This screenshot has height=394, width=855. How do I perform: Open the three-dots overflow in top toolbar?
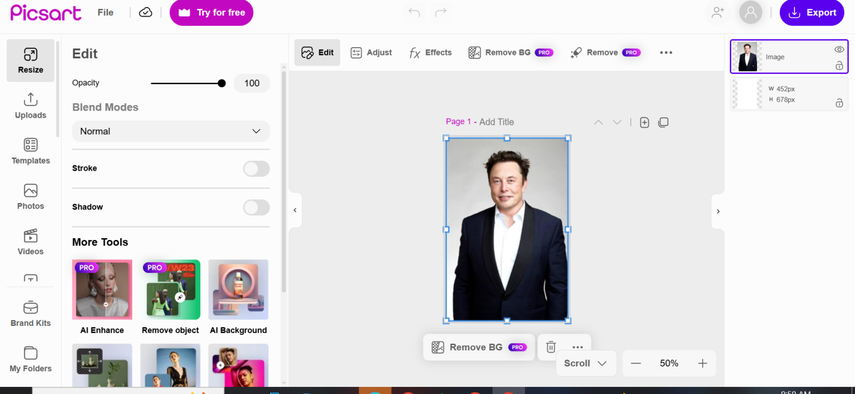[666, 52]
